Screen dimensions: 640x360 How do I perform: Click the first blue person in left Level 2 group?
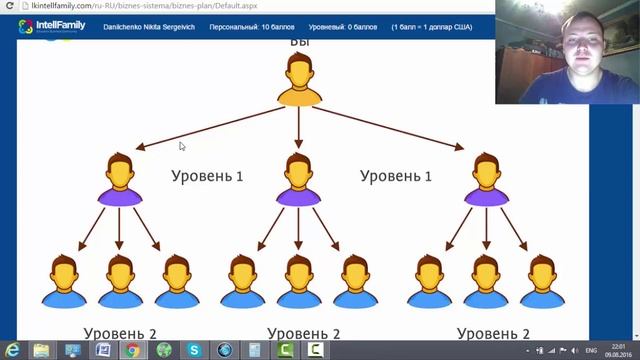click(64, 281)
